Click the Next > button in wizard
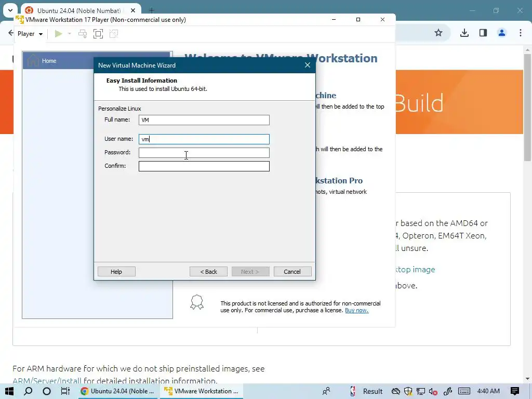532x399 pixels. 250,271
